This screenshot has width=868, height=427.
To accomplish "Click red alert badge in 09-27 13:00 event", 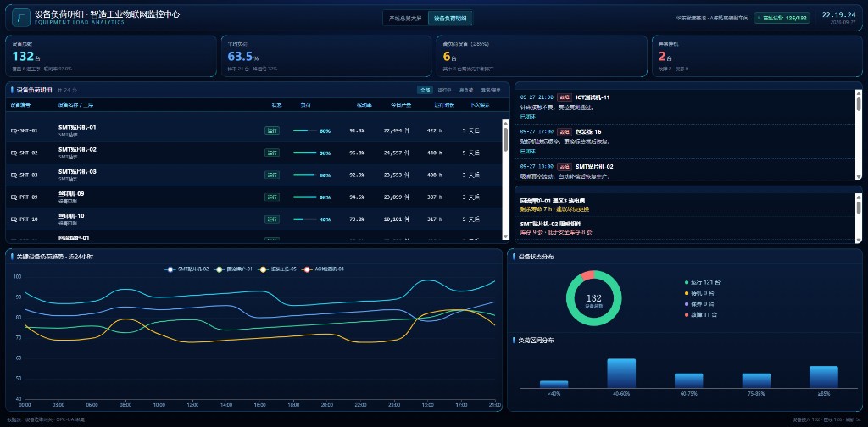I will tap(564, 167).
